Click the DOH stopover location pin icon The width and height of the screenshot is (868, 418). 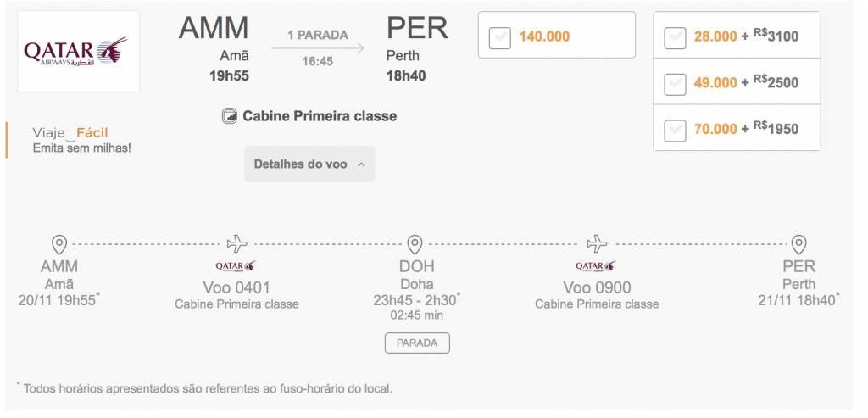pyautogui.click(x=415, y=244)
